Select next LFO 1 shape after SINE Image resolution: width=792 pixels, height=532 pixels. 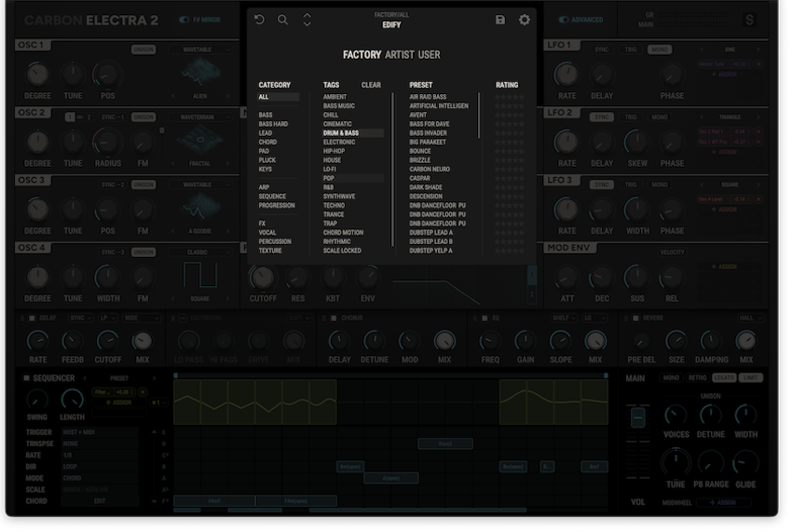pos(758,49)
